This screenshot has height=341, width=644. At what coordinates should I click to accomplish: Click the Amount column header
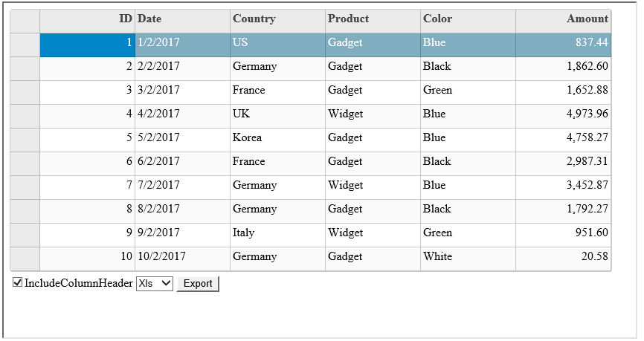[563, 20]
